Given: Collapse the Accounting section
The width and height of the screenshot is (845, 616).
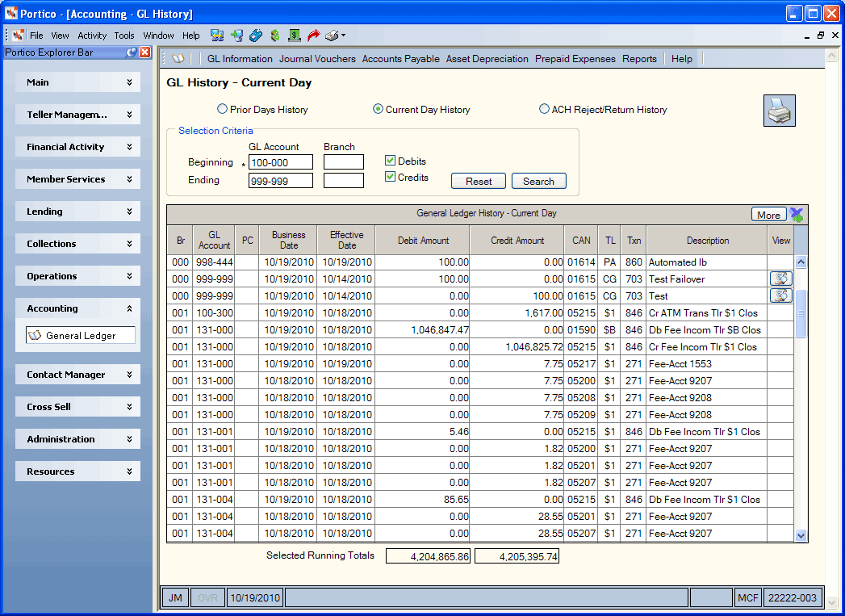Looking at the screenshot, I should [77, 308].
